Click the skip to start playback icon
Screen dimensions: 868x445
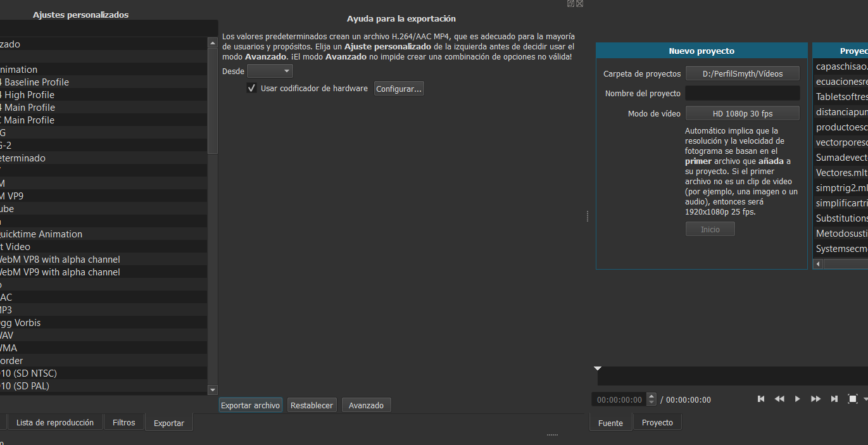pos(761,399)
